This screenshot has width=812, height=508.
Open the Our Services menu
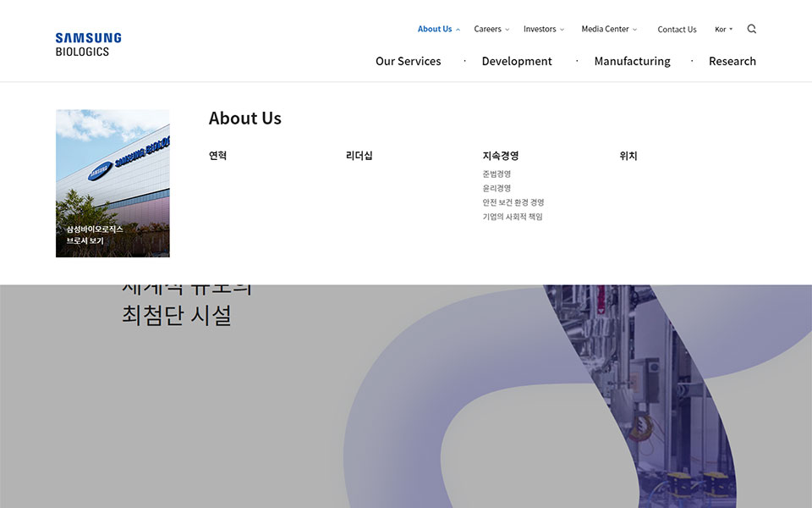pyautogui.click(x=408, y=61)
